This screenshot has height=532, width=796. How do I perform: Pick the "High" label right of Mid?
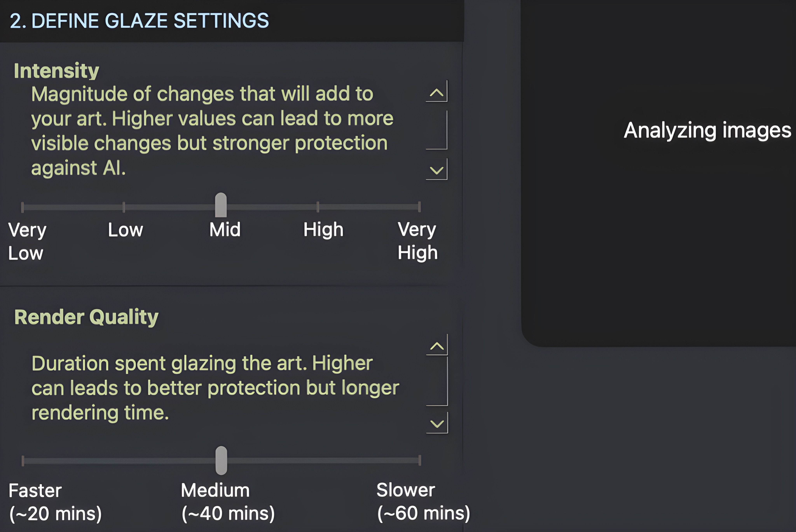tap(323, 230)
